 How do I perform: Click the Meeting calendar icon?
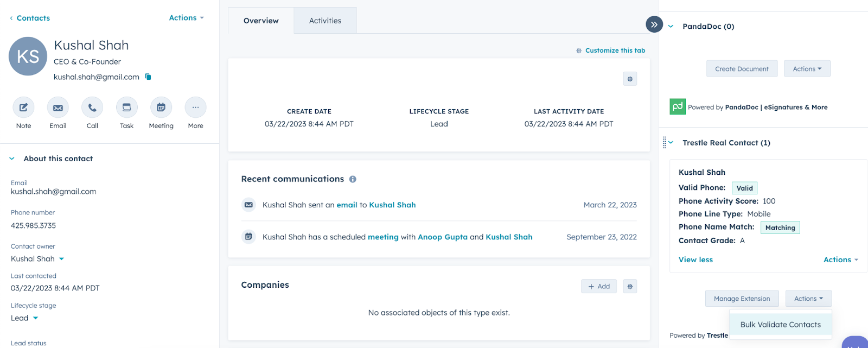(161, 107)
